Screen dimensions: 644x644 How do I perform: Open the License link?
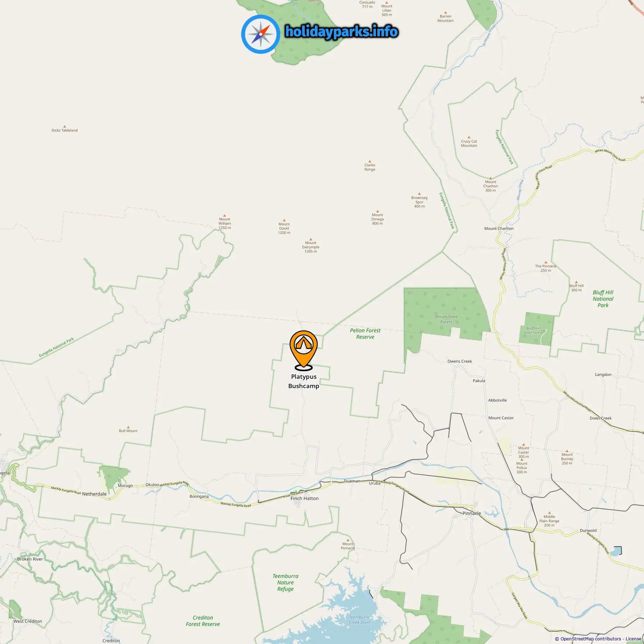point(633,639)
